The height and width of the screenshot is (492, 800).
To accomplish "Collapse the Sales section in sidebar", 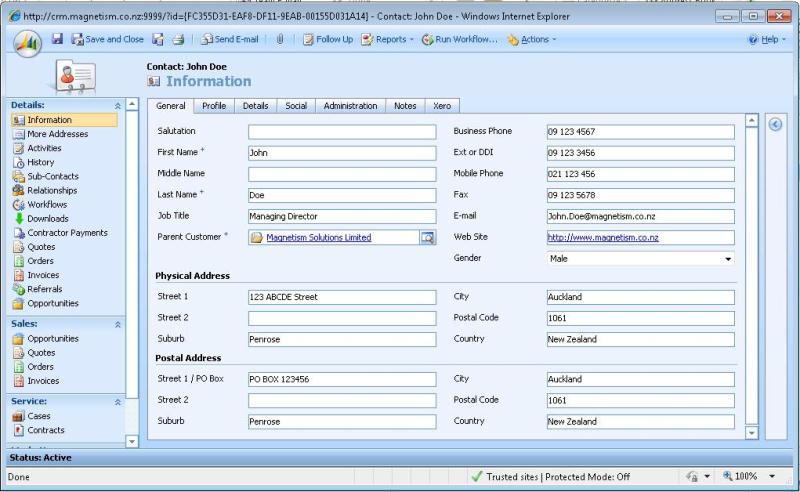I will click(119, 324).
